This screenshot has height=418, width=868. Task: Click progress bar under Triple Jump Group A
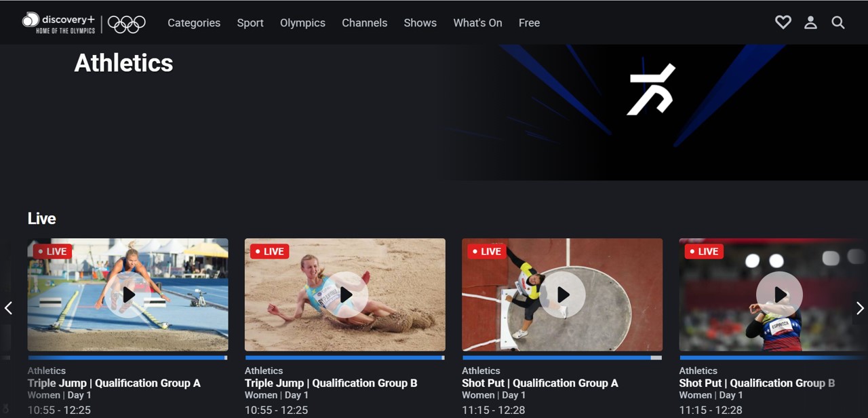127,358
